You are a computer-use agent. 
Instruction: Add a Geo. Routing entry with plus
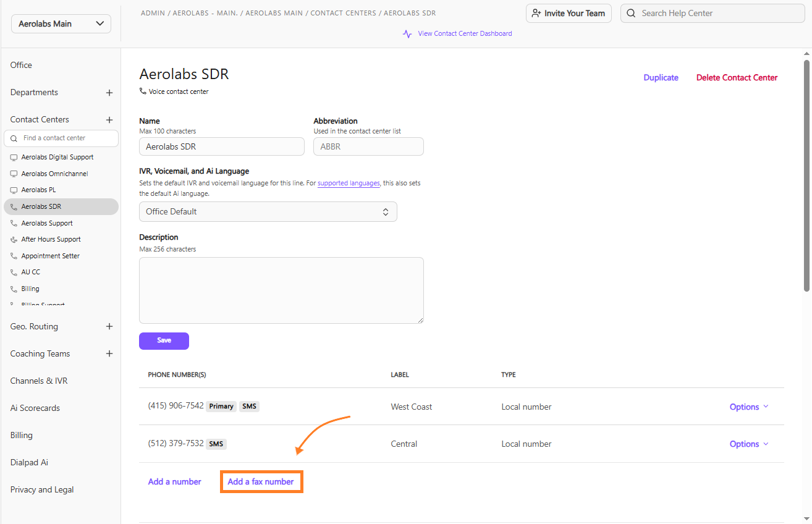(x=109, y=326)
